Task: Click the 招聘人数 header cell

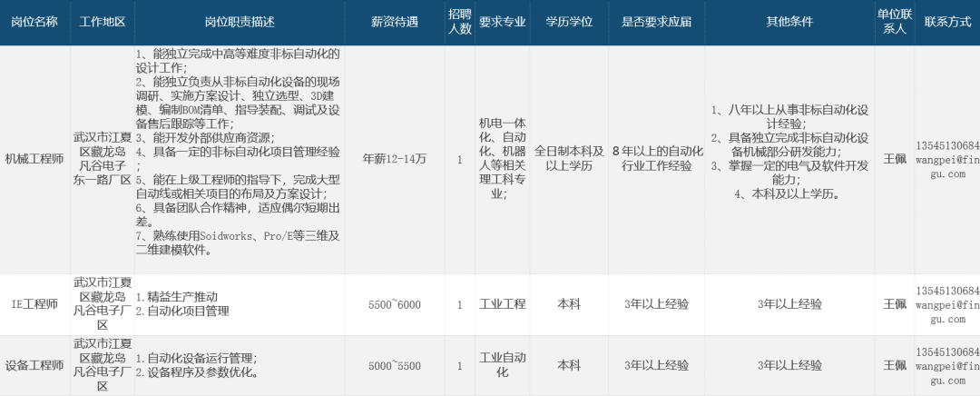Action: (460, 22)
